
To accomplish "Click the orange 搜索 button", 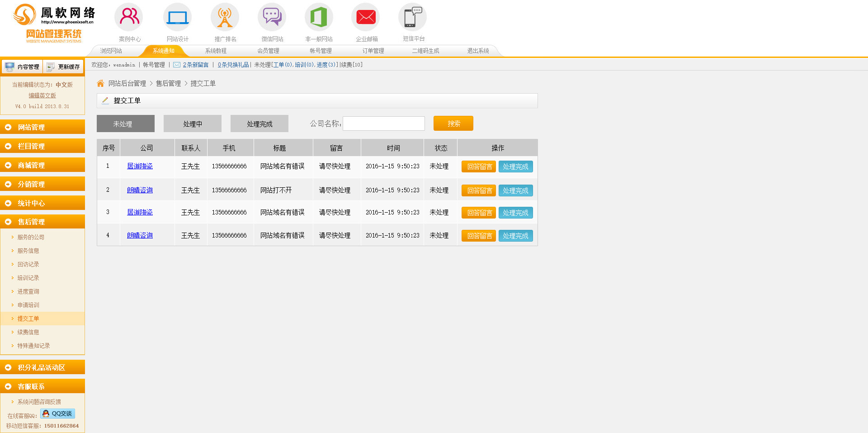I will (453, 124).
